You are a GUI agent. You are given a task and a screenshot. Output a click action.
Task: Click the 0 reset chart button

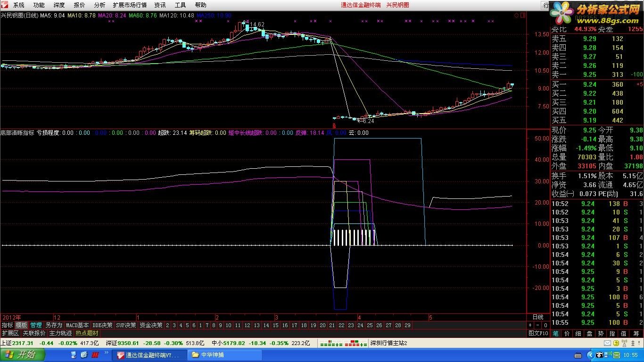(x=545, y=325)
